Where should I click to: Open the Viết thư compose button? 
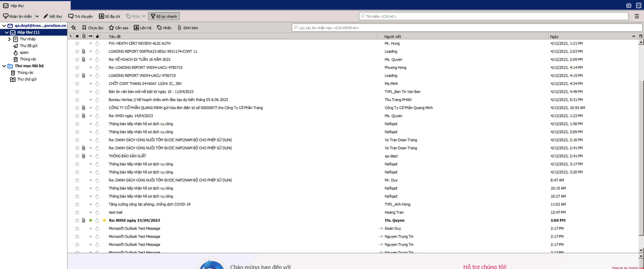(x=52, y=16)
